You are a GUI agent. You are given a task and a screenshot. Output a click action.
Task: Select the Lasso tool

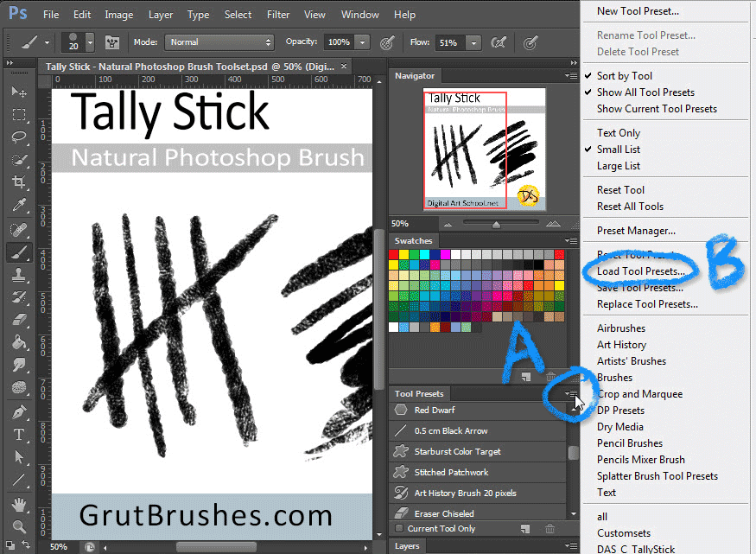tap(18, 137)
